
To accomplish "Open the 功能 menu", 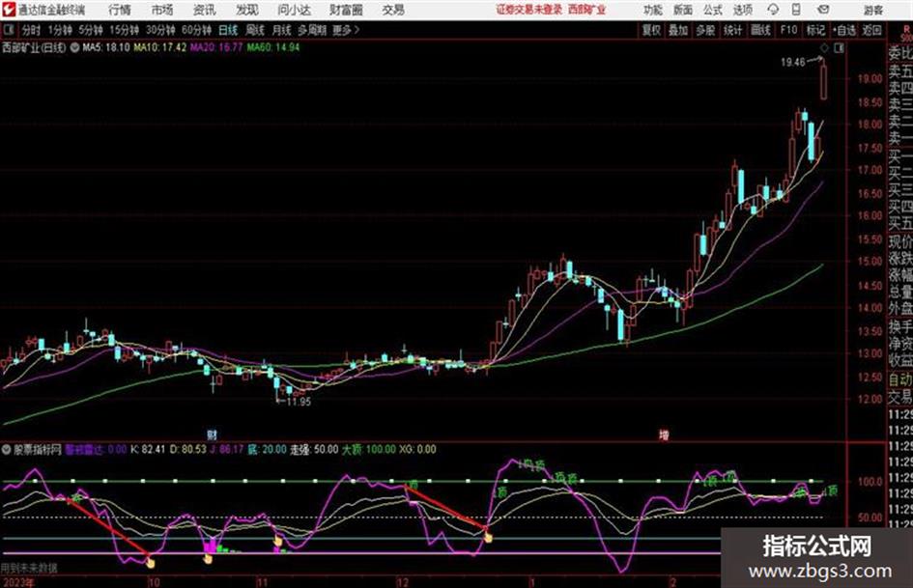I will [x=653, y=10].
